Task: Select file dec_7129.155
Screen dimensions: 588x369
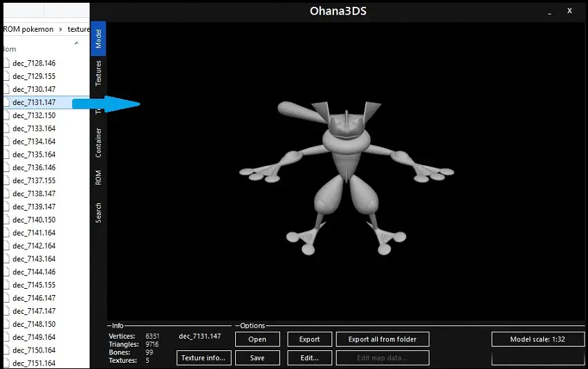Action: click(34, 77)
